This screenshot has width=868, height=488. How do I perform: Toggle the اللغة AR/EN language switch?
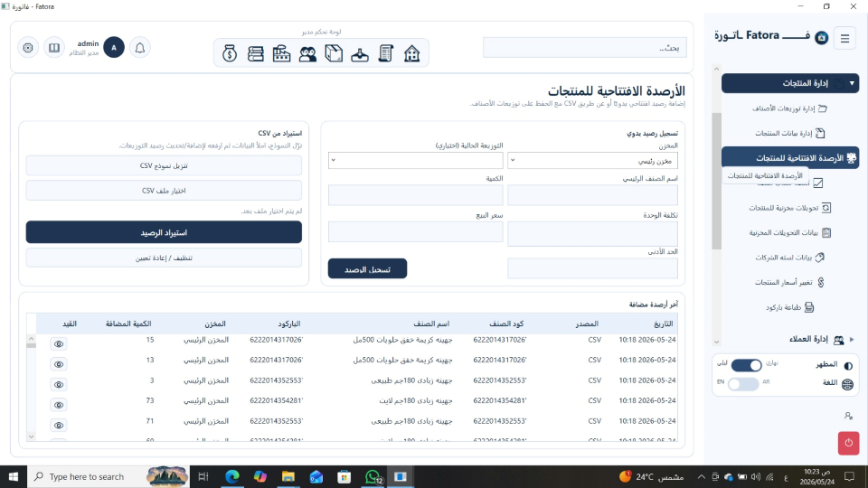743,384
